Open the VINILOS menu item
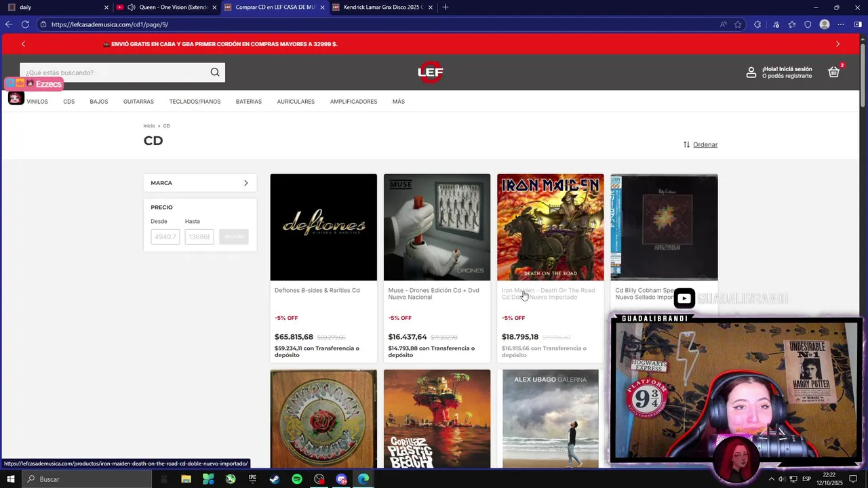868x488 pixels. coord(37,102)
